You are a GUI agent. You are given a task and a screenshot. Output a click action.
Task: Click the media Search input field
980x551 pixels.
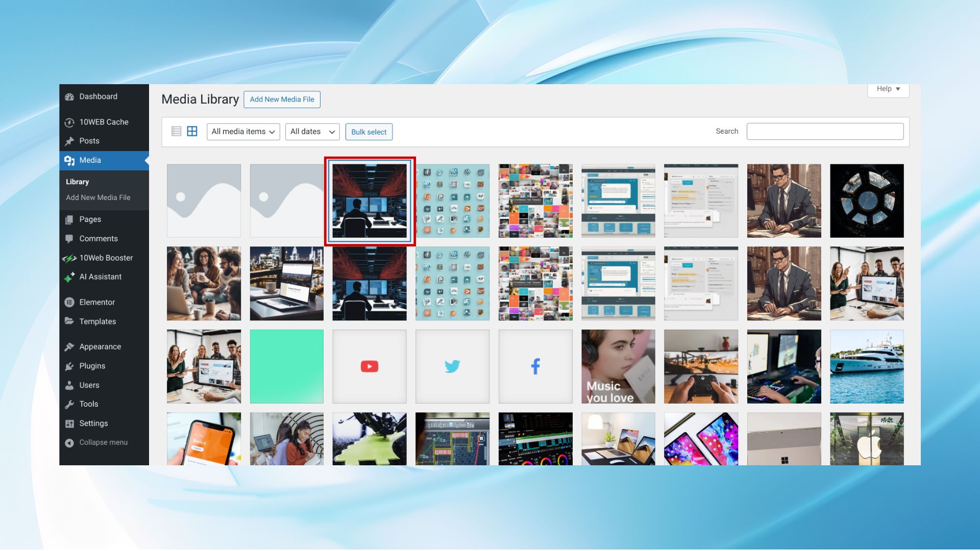click(x=825, y=132)
